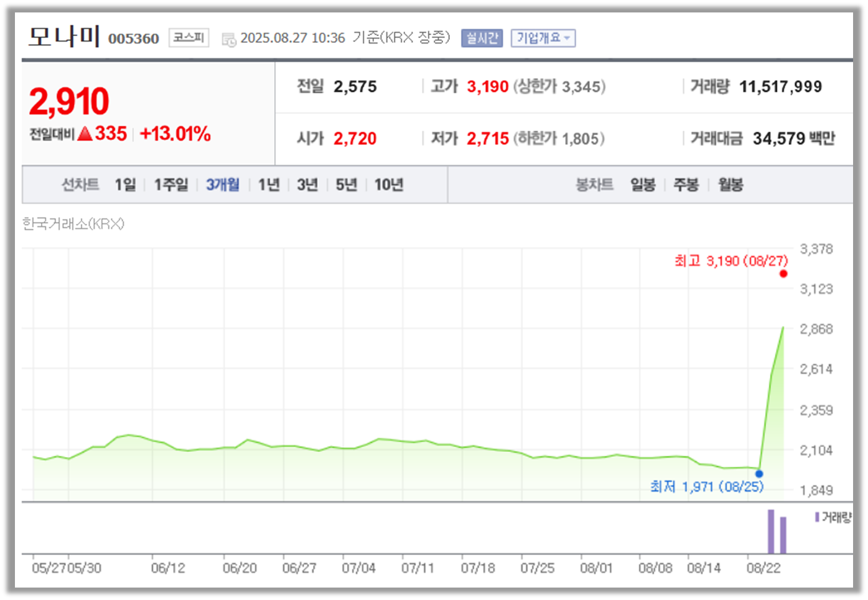Click the red up-triangle price change icon
Image resolution: width=868 pixels, height=600 pixels.
click(x=85, y=134)
